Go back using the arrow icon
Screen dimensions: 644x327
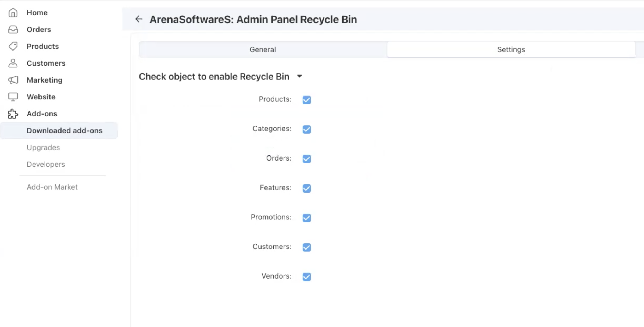click(x=139, y=19)
